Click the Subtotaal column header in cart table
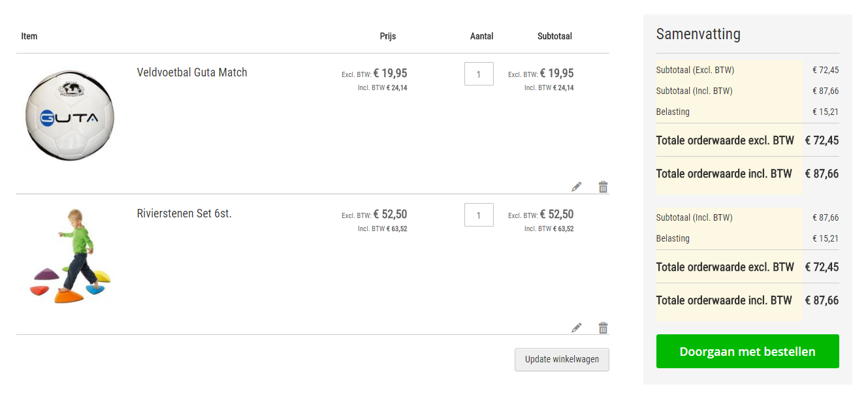This screenshot has width=868, height=395. pyautogui.click(x=555, y=36)
